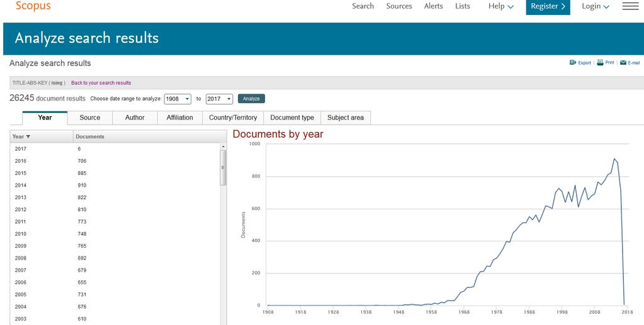The height and width of the screenshot is (325, 644).
Task: Click the table scrollbar up arrow
Action: pyautogui.click(x=223, y=147)
